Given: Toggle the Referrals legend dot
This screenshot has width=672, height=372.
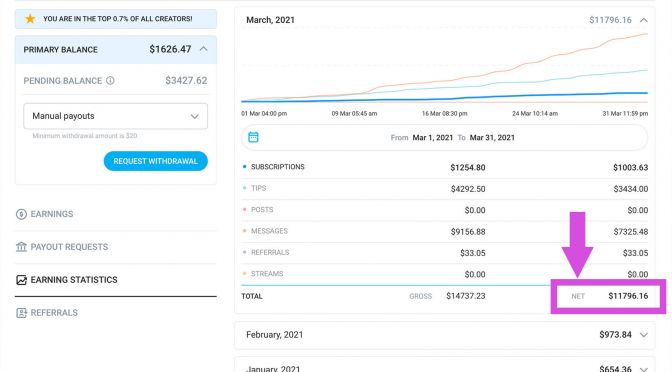Looking at the screenshot, I should coord(245,252).
